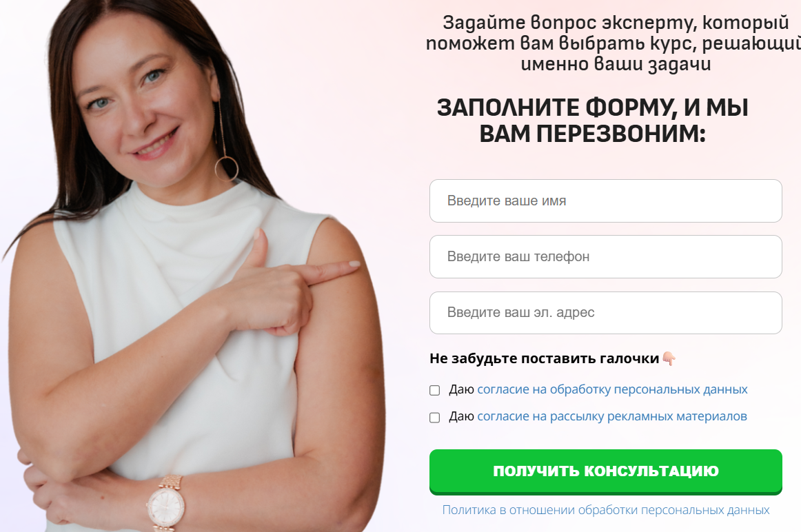
Task: Open 'согласие на обработку персональных данных' link
Action: click(x=612, y=389)
